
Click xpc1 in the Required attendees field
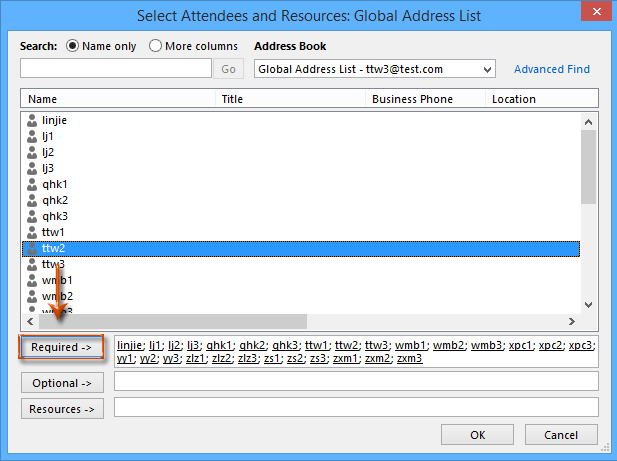click(520, 345)
